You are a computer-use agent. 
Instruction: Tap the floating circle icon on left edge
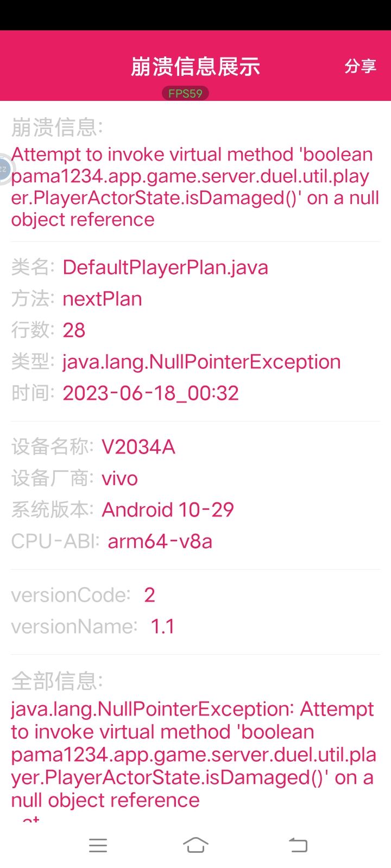click(4, 169)
